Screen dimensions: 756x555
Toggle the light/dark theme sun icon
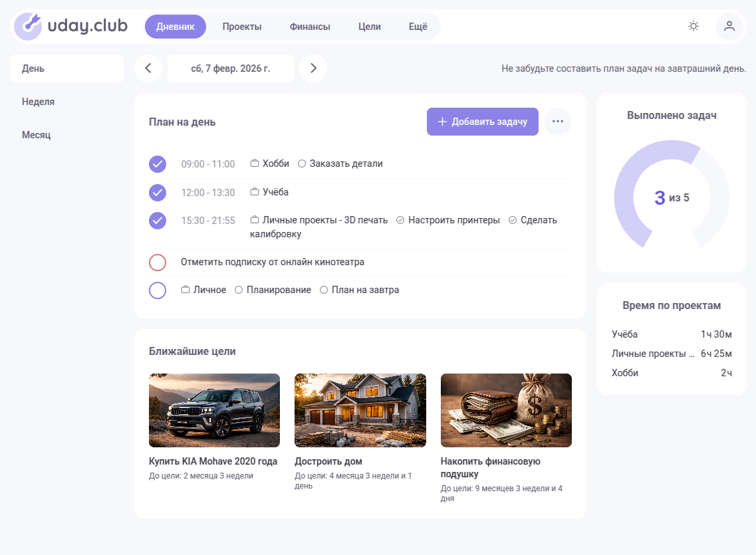(x=693, y=27)
